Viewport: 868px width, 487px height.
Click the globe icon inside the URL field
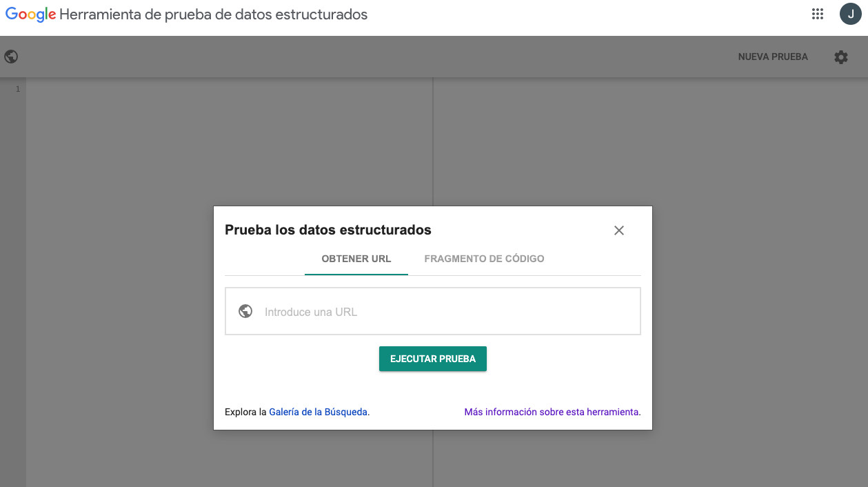(245, 311)
